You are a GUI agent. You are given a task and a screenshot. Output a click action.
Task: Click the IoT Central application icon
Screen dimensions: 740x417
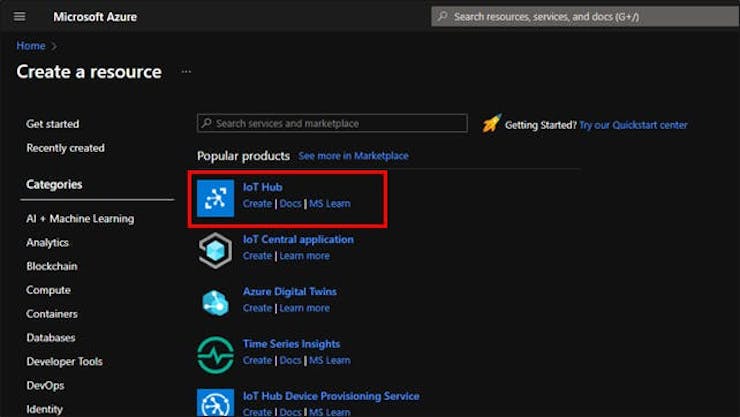(215, 250)
